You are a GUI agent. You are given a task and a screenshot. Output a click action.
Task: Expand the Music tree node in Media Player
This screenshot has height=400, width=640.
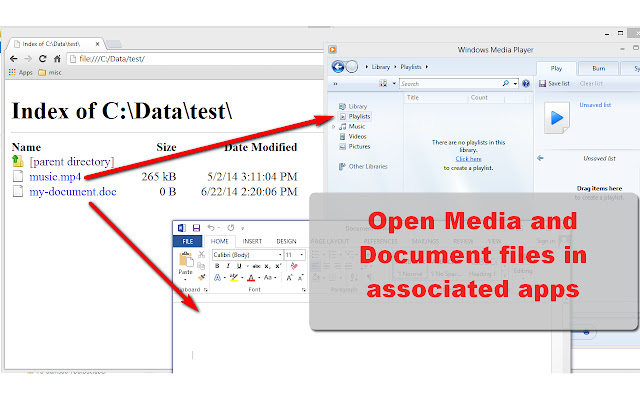(x=334, y=127)
